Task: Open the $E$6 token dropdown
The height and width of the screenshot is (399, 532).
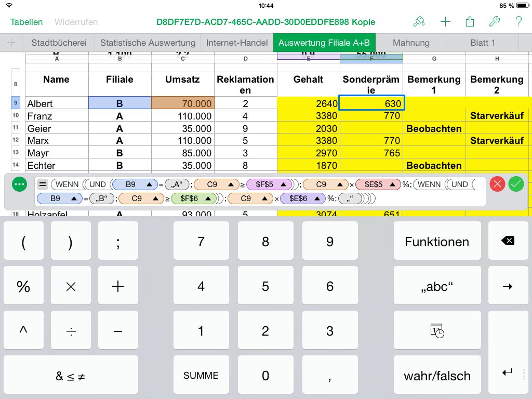Action: [303, 198]
